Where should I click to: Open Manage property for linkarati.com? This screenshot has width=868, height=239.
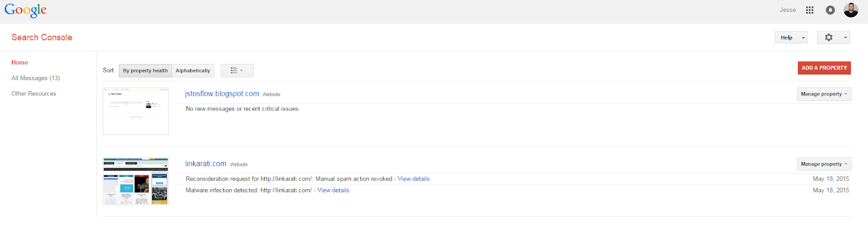pyautogui.click(x=824, y=164)
